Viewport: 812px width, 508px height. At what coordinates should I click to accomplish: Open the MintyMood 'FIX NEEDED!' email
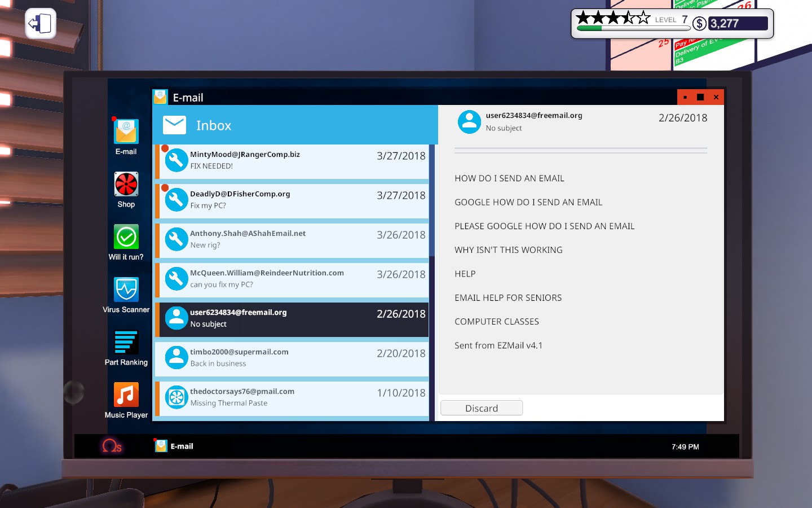tap(292, 160)
